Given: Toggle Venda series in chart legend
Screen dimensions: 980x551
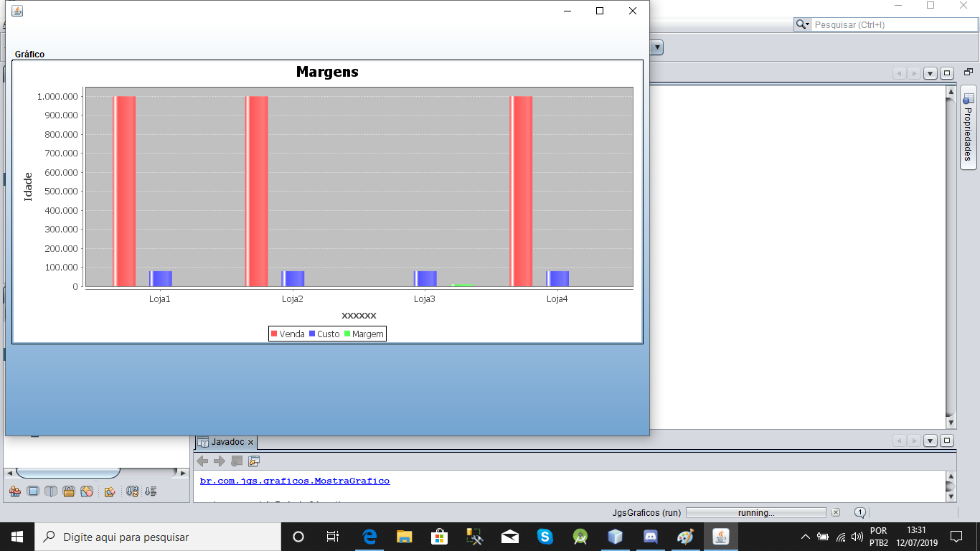Looking at the screenshot, I should 287,334.
